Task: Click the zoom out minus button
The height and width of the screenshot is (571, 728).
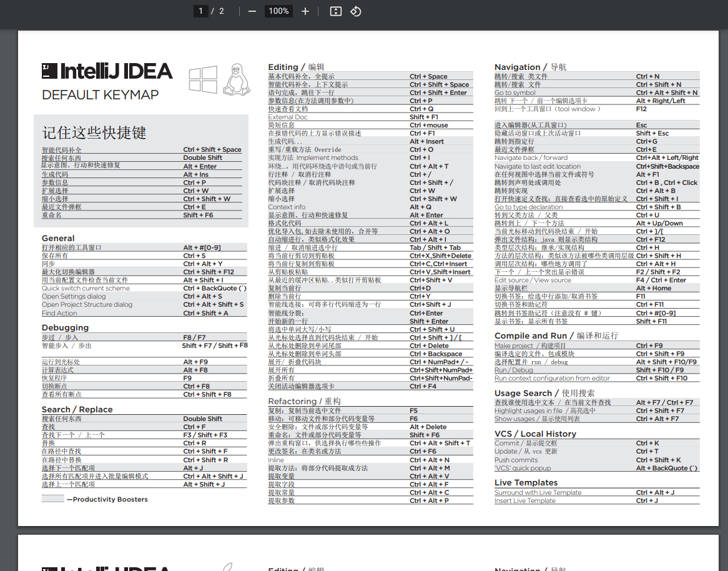Action: pyautogui.click(x=252, y=11)
